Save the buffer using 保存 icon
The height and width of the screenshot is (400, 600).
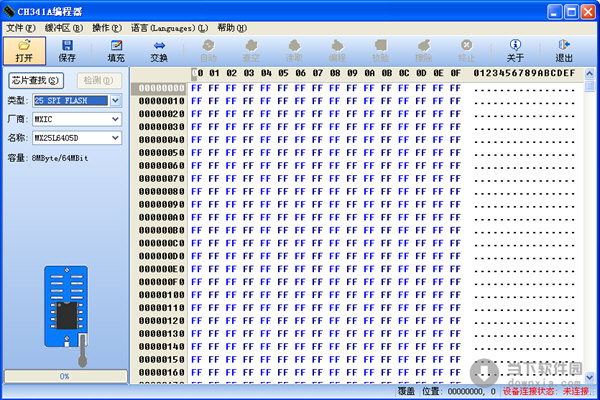pyautogui.click(x=67, y=51)
